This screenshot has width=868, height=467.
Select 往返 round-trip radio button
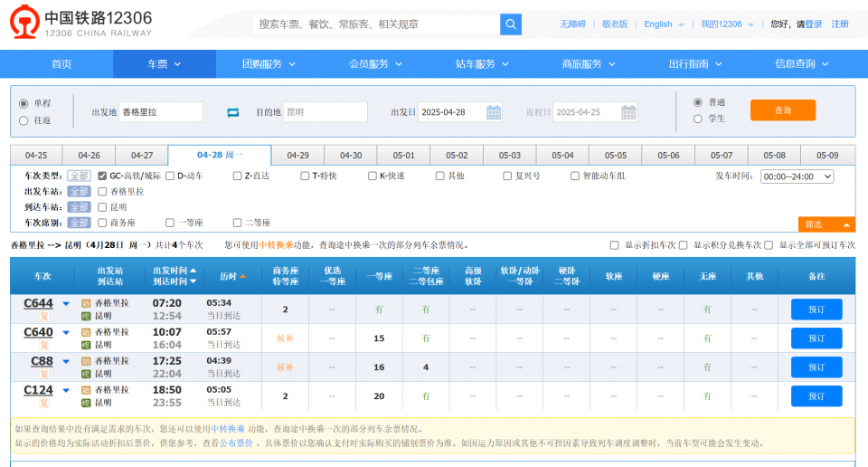click(x=24, y=120)
